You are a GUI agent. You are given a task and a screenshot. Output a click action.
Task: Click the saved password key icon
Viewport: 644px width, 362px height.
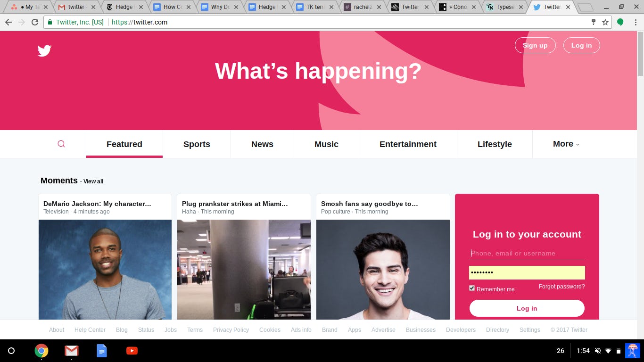click(x=594, y=22)
